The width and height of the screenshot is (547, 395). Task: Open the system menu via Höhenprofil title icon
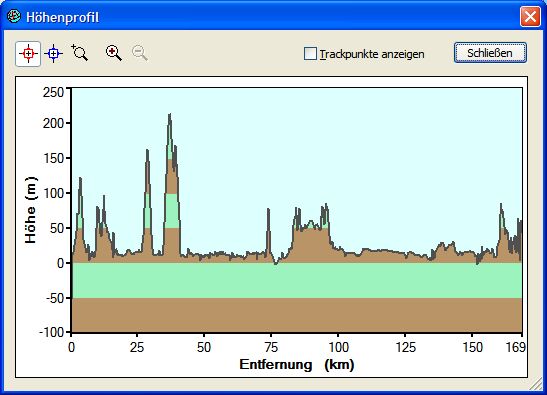click(14, 16)
